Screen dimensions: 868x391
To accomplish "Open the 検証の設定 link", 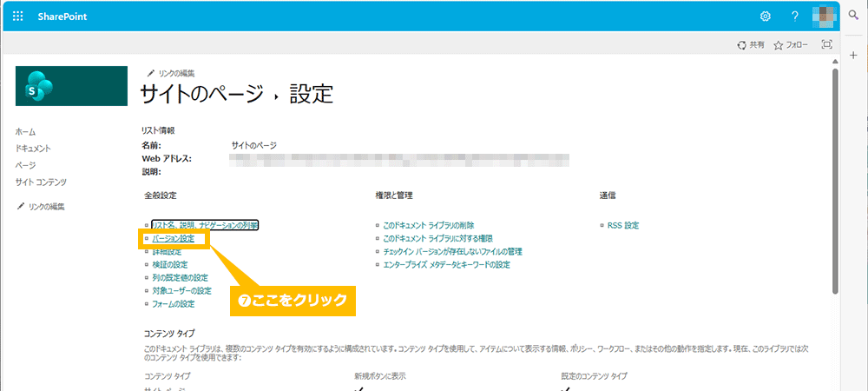I will pyautogui.click(x=170, y=265).
